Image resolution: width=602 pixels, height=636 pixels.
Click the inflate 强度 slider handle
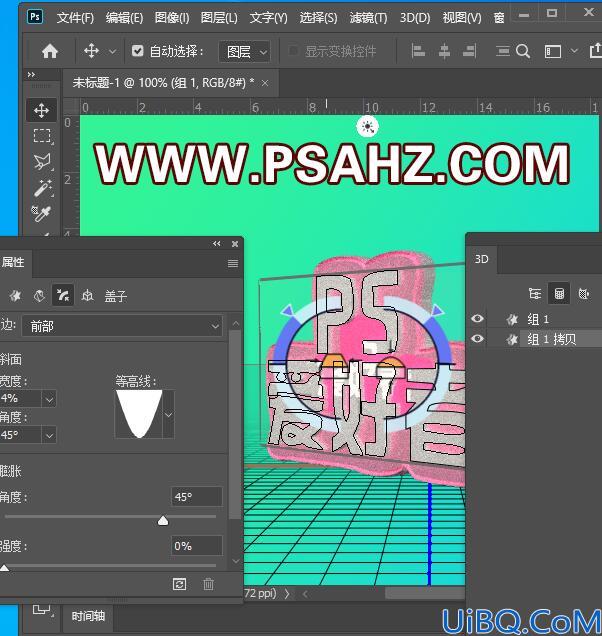(x=4, y=568)
